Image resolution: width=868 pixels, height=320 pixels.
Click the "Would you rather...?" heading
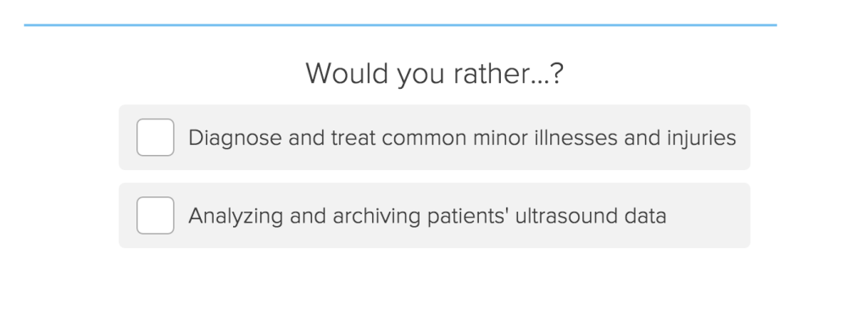pyautogui.click(x=435, y=73)
